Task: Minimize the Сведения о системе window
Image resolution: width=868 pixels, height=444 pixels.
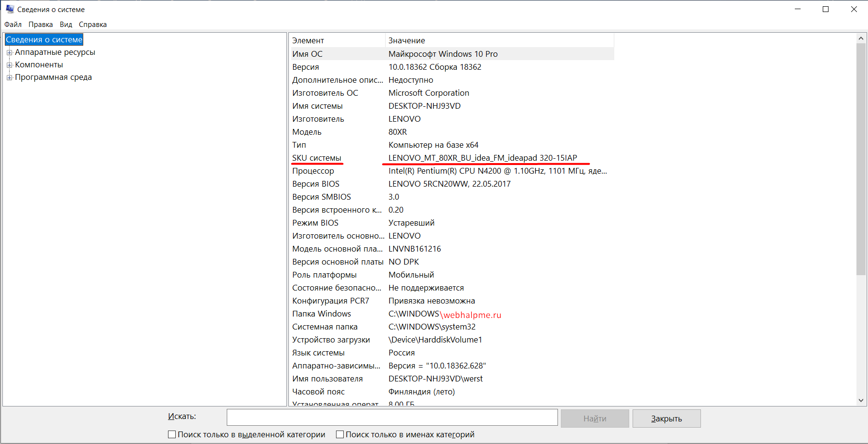Action: pos(798,9)
